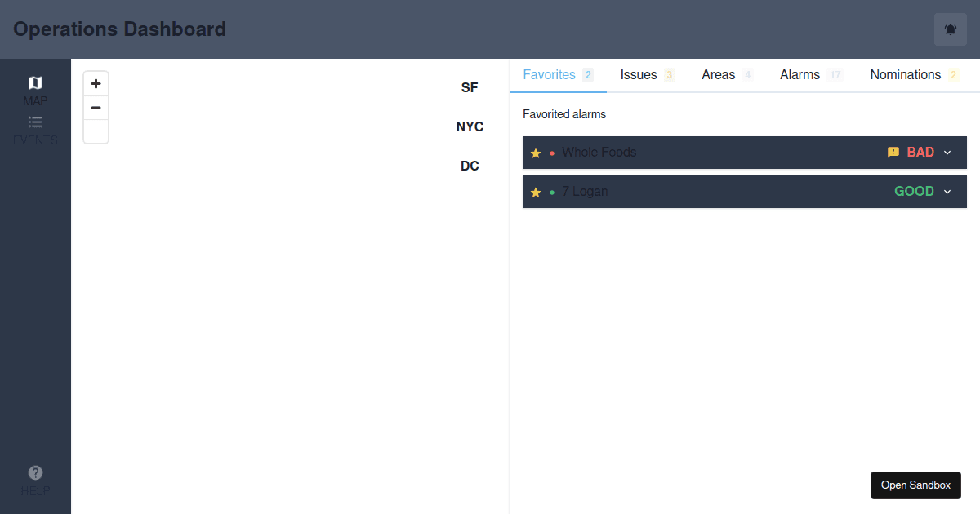980x514 pixels.
Task: Expand the Whole Foods alarm chevron
Action: (947, 153)
